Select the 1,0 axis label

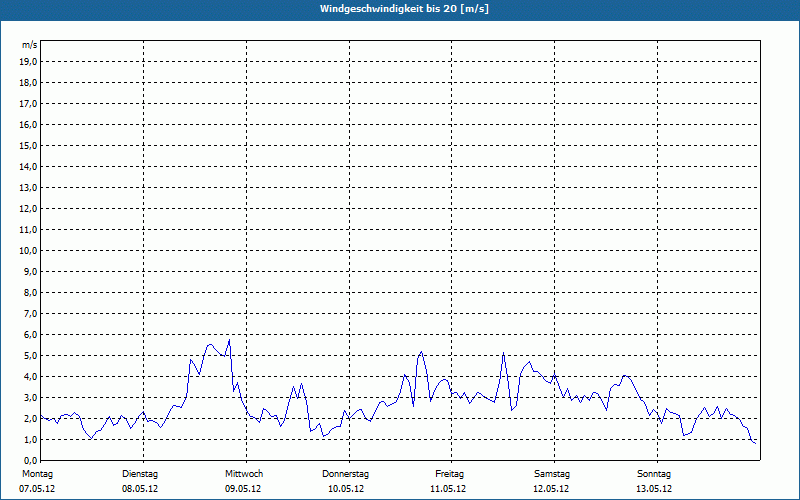[31, 440]
